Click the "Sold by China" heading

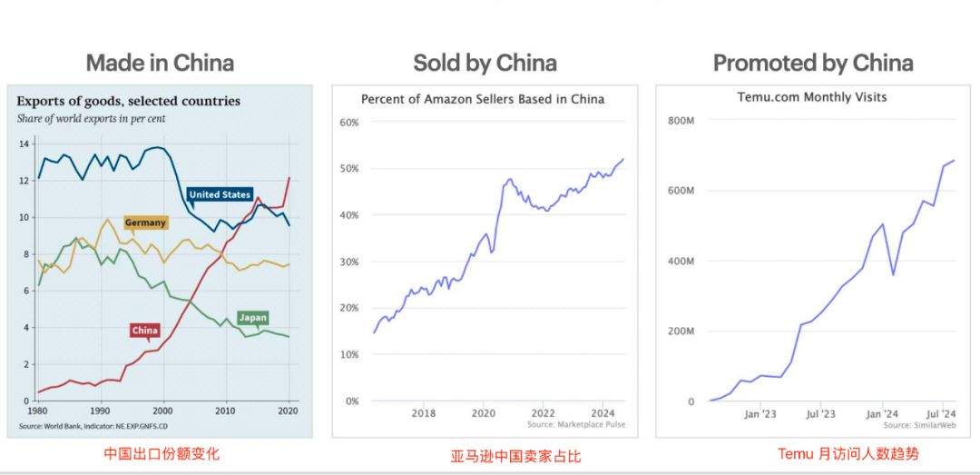485,63
